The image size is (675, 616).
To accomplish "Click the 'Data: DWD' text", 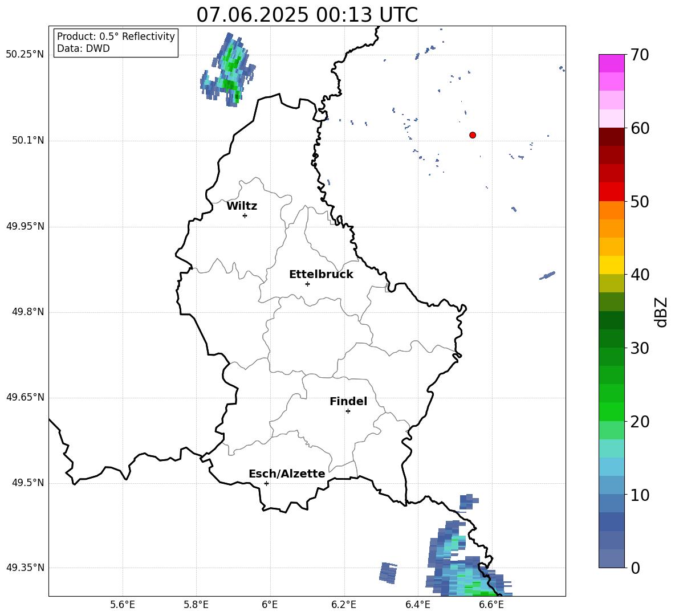I will click(x=83, y=48).
